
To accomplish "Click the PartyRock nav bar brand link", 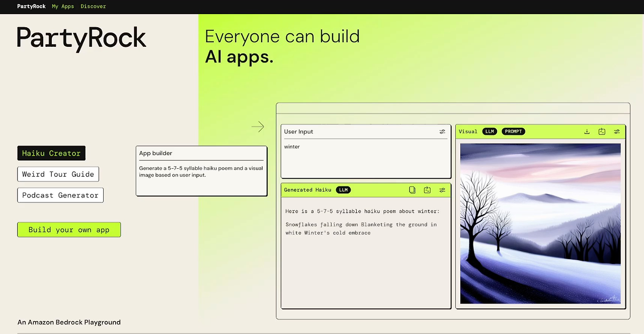I will coord(31,7).
